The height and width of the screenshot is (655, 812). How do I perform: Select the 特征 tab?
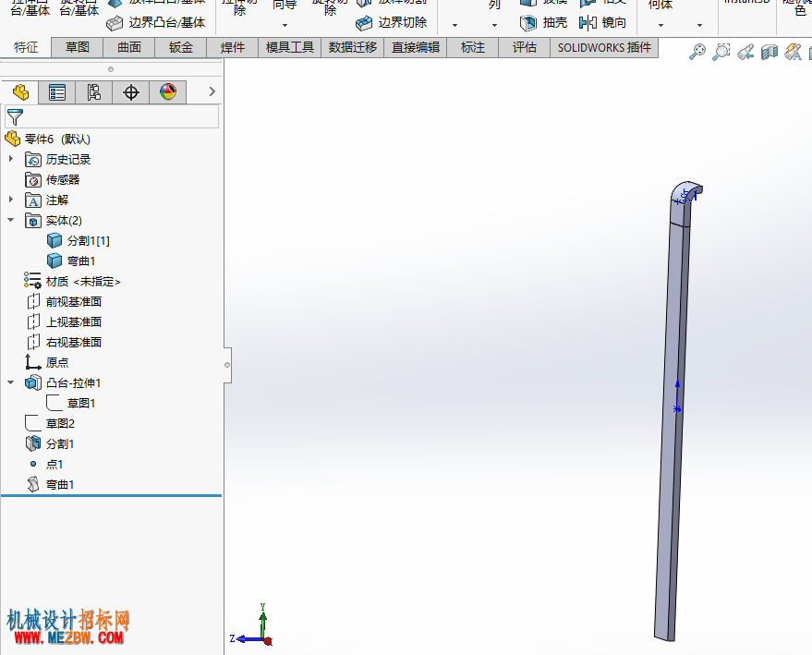point(26,48)
